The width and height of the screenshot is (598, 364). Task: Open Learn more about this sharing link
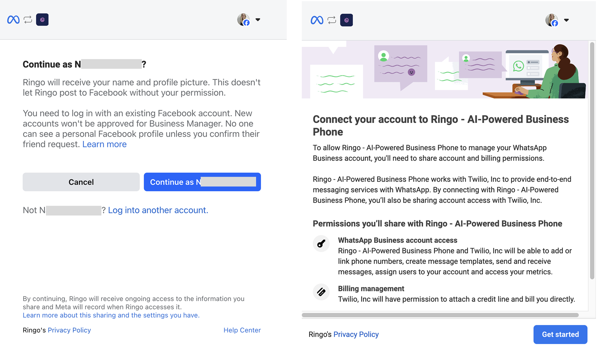point(111,315)
